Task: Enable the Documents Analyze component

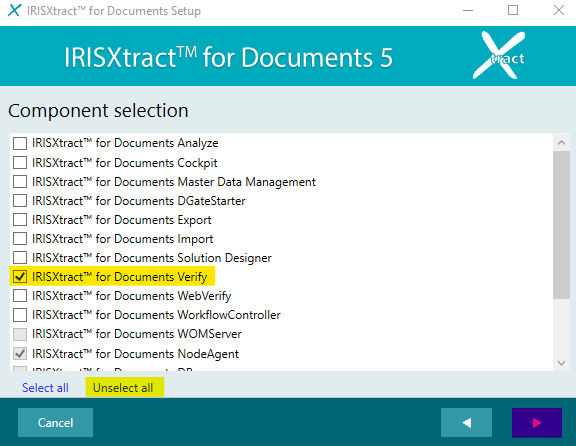Action: click(20, 143)
